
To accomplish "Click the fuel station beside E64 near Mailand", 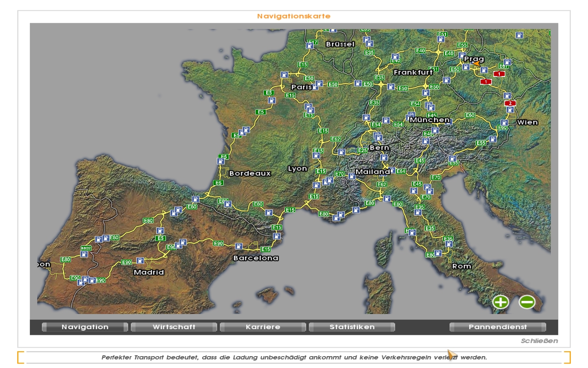I will point(392,170).
